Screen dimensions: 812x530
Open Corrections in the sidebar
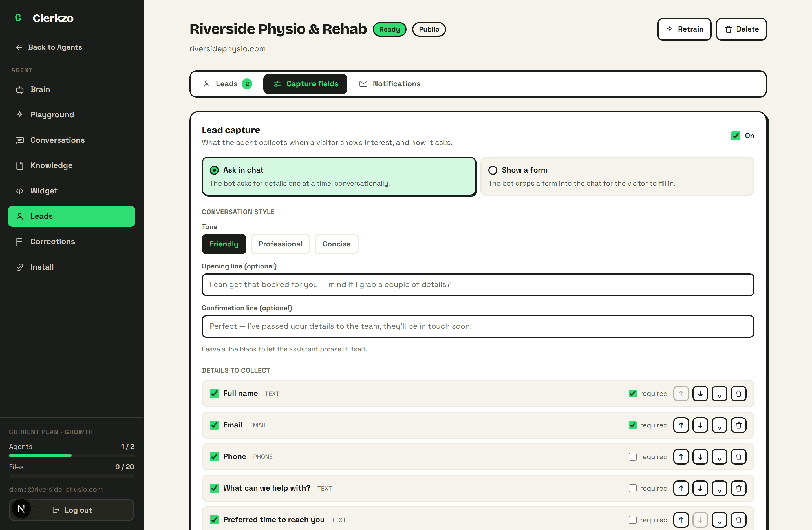(72, 242)
